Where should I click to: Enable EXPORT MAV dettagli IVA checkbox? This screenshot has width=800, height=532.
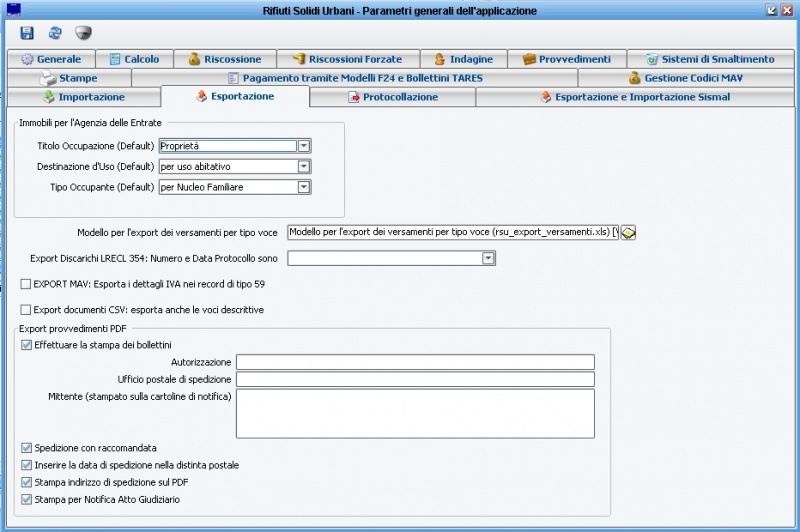pyautogui.click(x=26, y=284)
